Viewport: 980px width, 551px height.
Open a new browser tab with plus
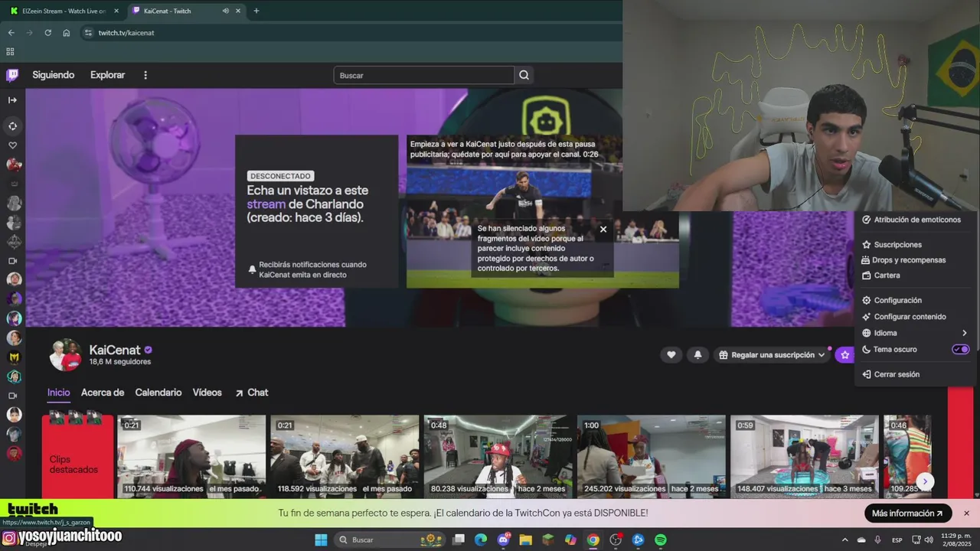tap(256, 11)
